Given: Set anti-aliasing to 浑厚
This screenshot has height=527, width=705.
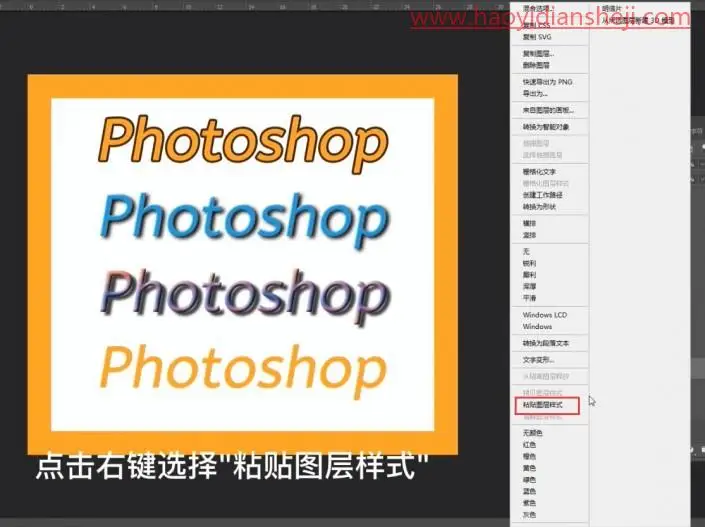Looking at the screenshot, I should point(529,286).
